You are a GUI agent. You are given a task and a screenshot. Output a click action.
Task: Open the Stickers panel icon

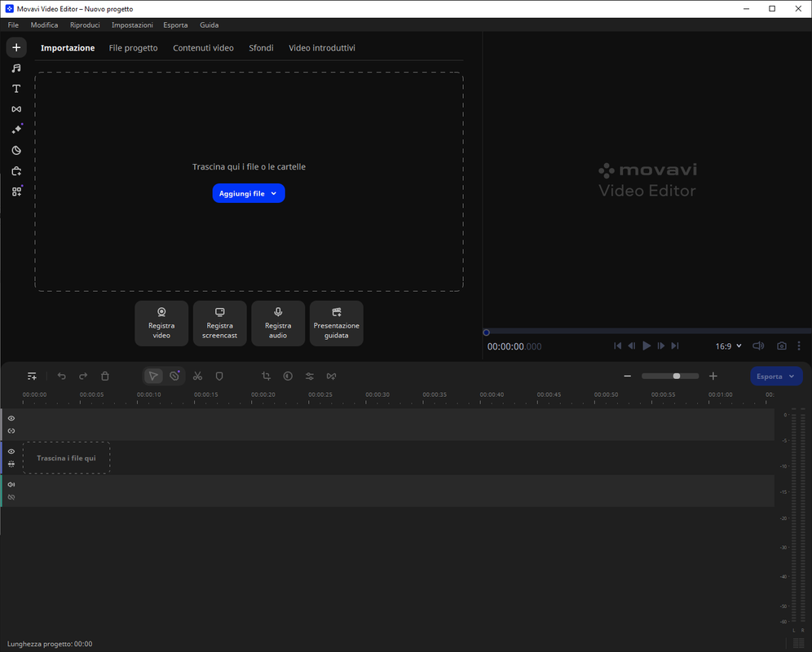click(x=16, y=150)
